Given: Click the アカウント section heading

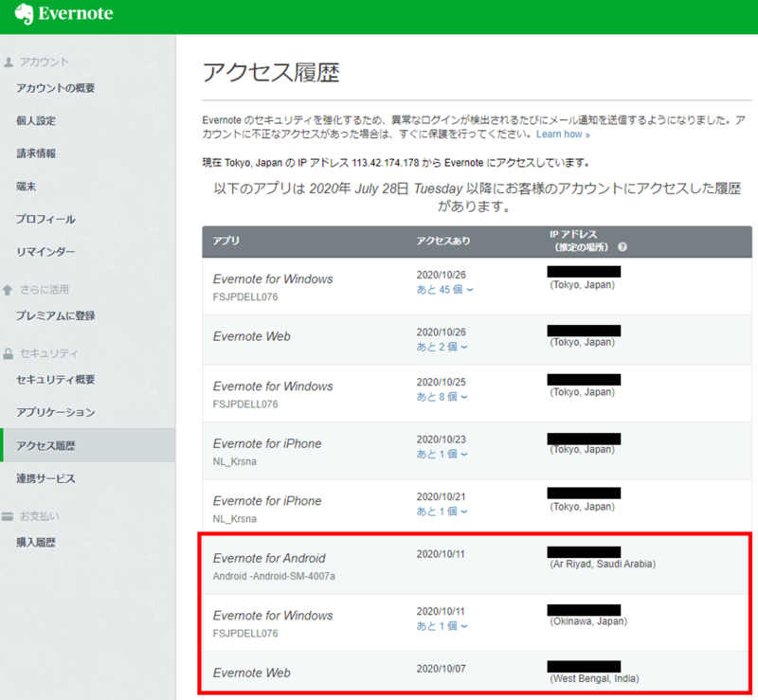Looking at the screenshot, I should point(45,62).
